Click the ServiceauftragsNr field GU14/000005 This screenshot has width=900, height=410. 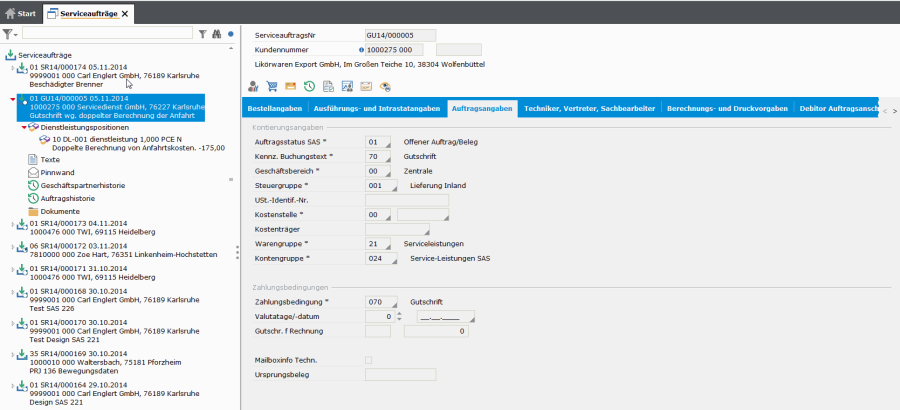[401, 36]
